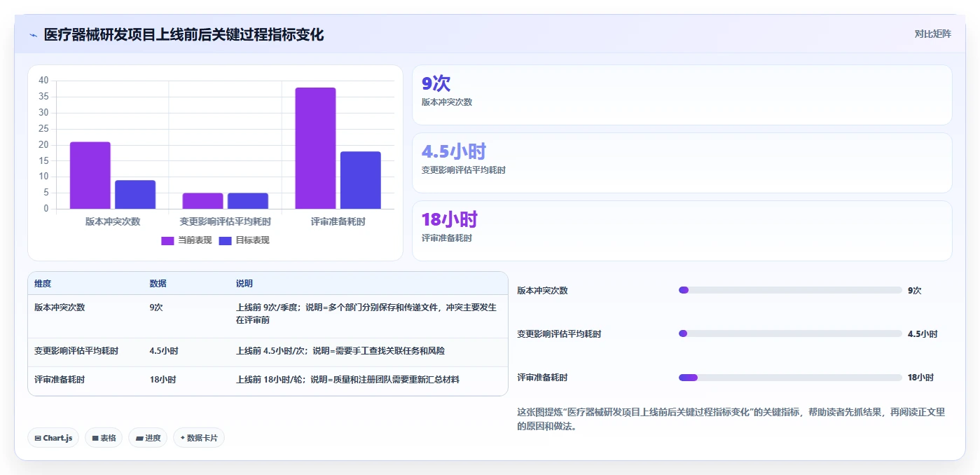
Task: Click the 评审准备耗时 card caption
Action: tap(447, 238)
